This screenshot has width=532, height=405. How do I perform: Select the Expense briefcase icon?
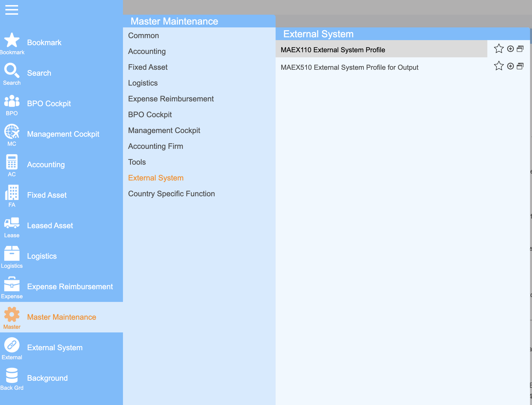point(12,284)
